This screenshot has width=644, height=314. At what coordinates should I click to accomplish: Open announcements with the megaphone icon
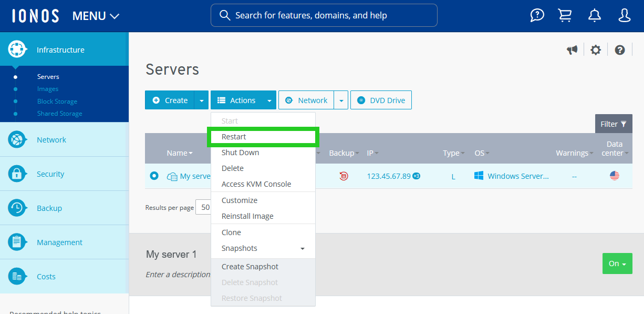[x=572, y=49]
